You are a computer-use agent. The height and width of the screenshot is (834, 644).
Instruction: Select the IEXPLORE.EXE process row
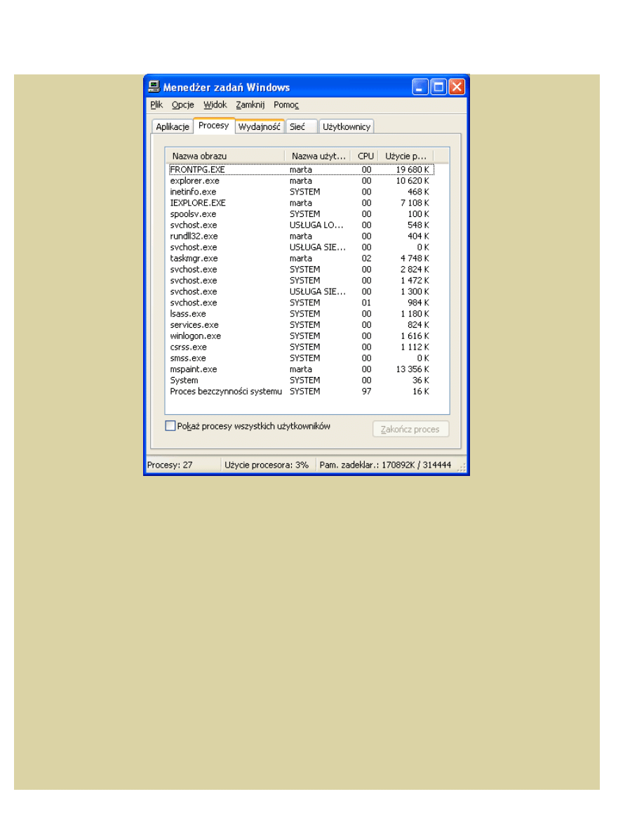[x=198, y=203]
